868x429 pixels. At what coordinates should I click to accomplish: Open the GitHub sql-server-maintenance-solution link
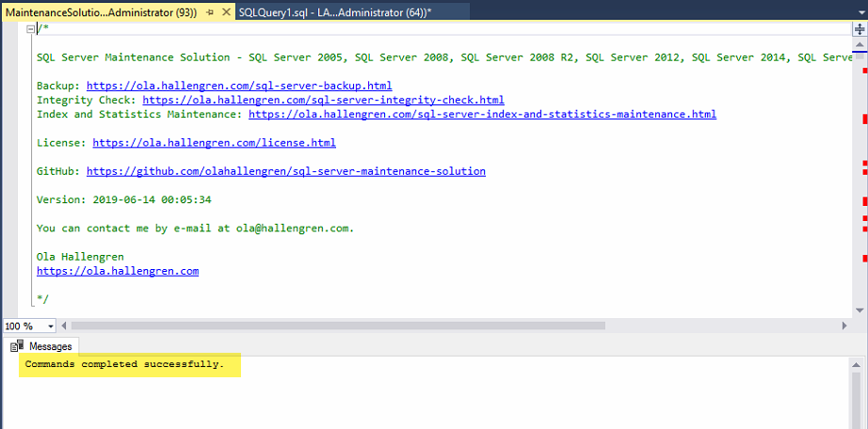pyautogui.click(x=286, y=171)
